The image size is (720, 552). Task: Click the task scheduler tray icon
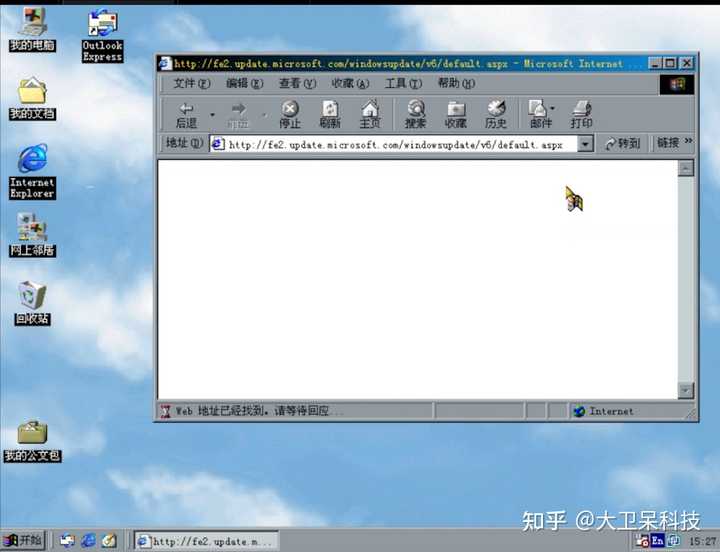coord(642,541)
